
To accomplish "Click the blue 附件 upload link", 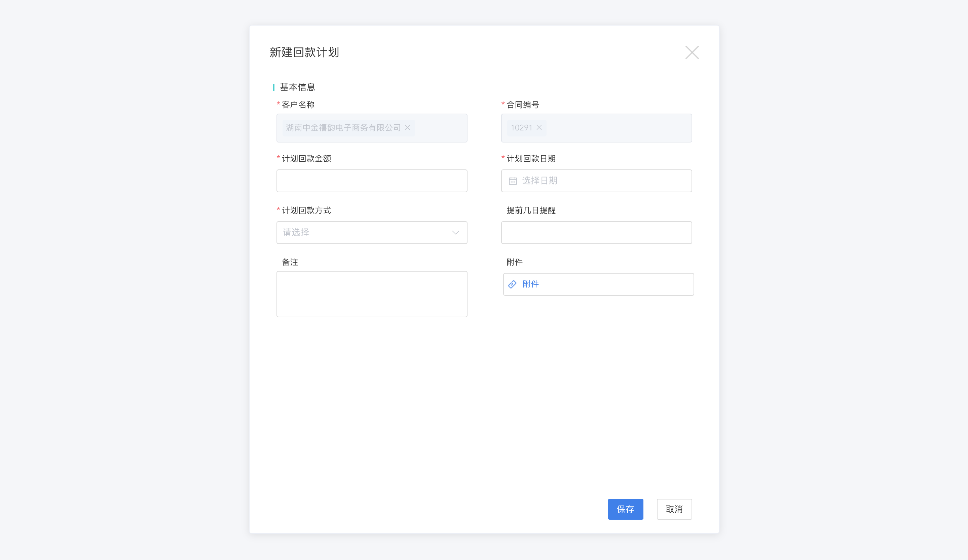I will [x=530, y=284].
